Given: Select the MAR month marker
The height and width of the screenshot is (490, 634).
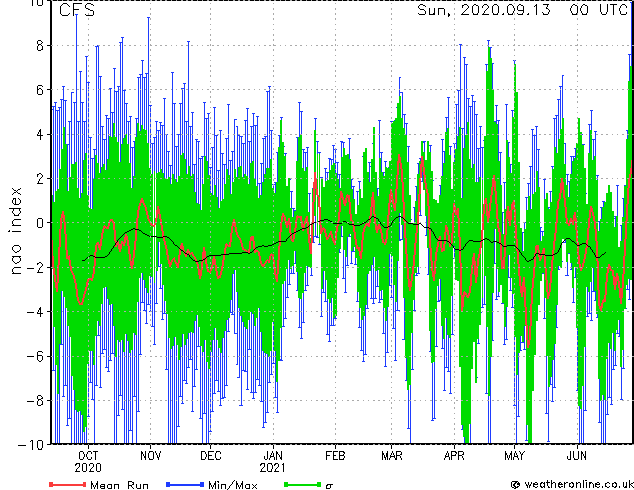Looking at the screenshot, I should 392,455.
